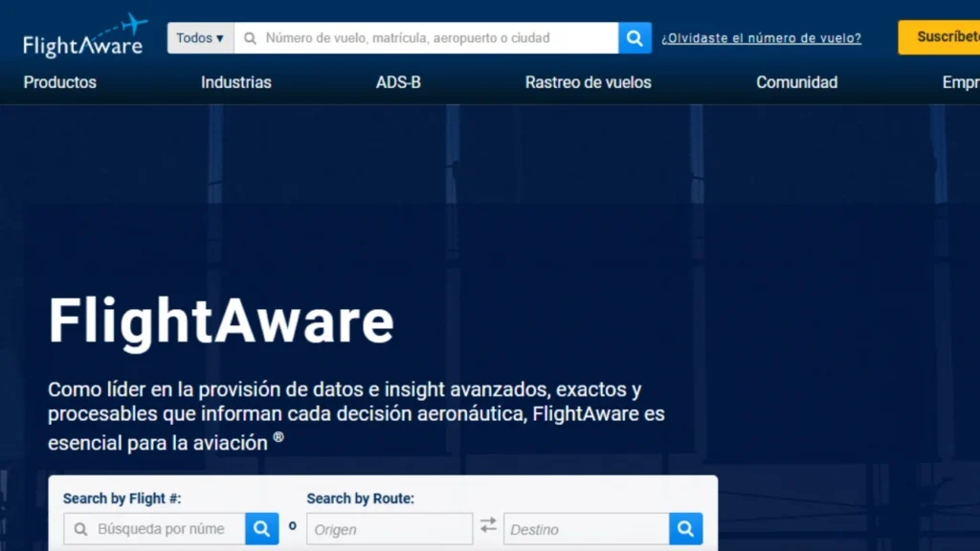
Task: Open the Todos search filter dropdown
Action: pyautogui.click(x=200, y=38)
